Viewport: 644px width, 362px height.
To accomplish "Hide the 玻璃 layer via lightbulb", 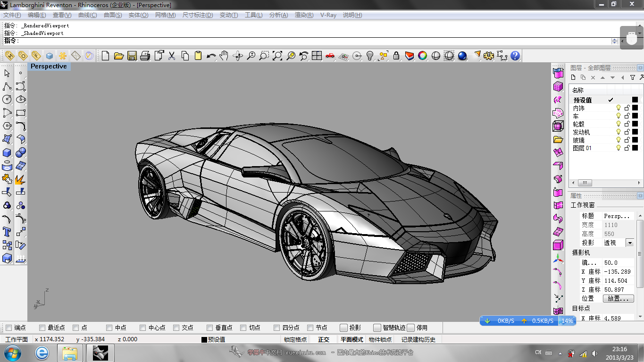I will (x=619, y=140).
